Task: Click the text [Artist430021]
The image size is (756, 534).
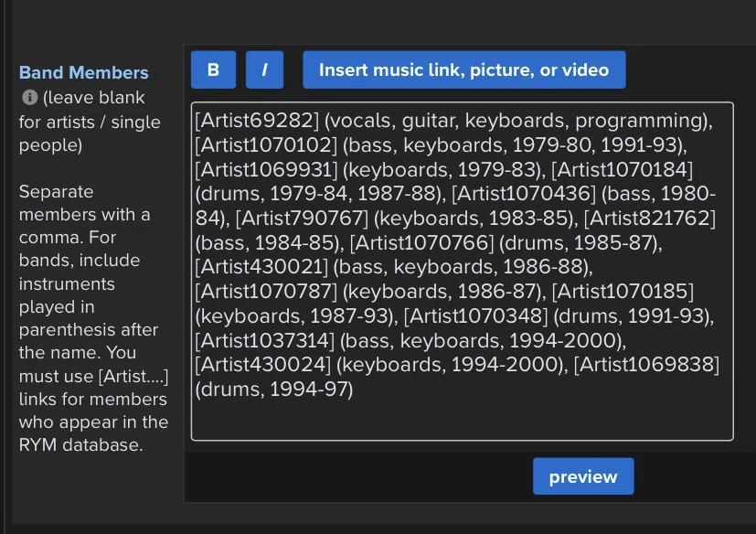Action: [261, 267]
